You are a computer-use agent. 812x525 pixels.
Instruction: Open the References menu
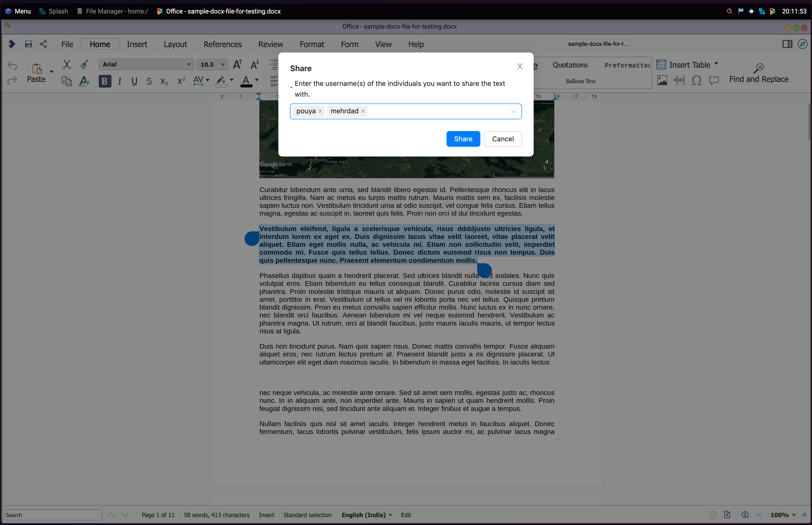pos(222,44)
